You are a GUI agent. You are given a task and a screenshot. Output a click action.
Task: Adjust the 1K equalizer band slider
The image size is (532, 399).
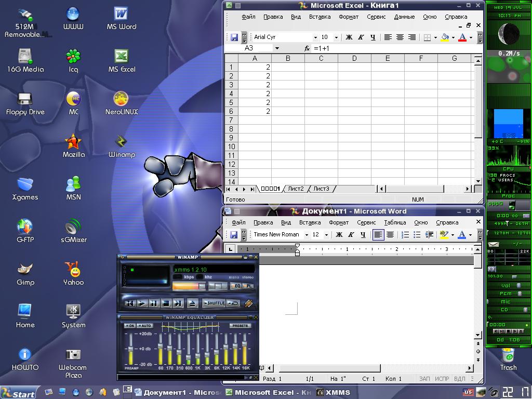coord(198,349)
